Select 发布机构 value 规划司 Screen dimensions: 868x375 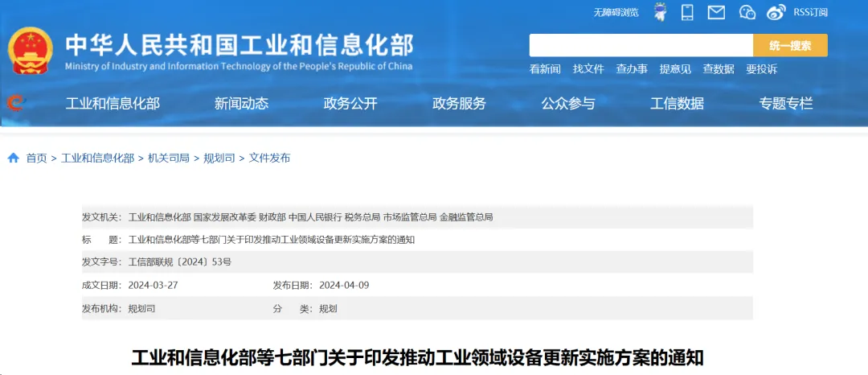point(141,308)
